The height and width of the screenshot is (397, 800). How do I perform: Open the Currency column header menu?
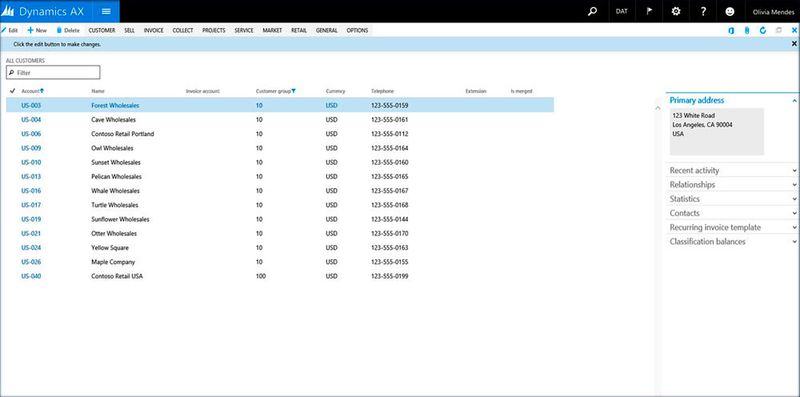335,91
